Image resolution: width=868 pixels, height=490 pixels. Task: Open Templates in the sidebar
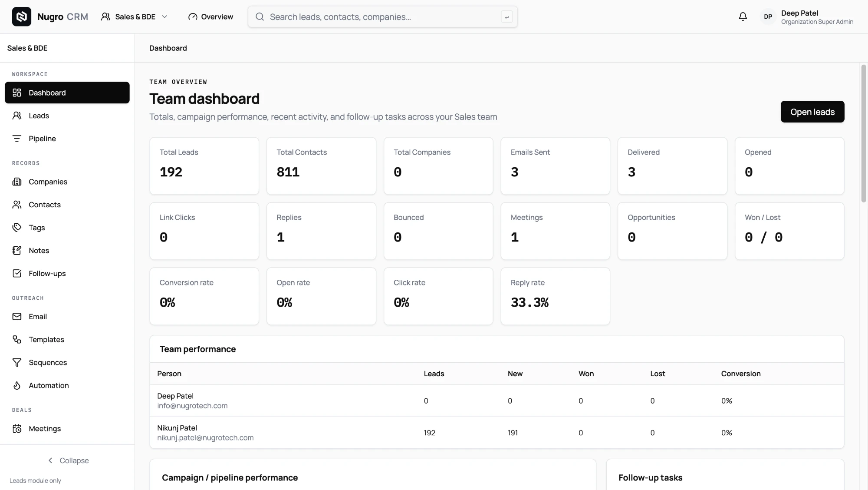[x=67, y=339]
